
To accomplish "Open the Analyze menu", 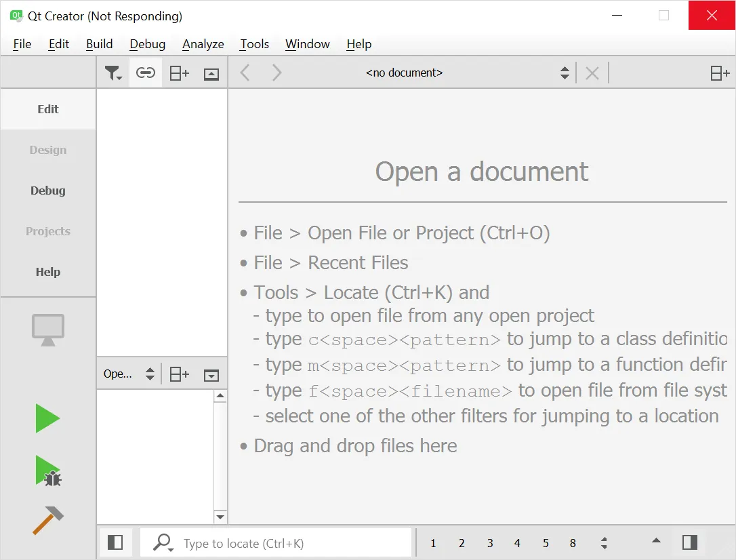I will tap(203, 44).
